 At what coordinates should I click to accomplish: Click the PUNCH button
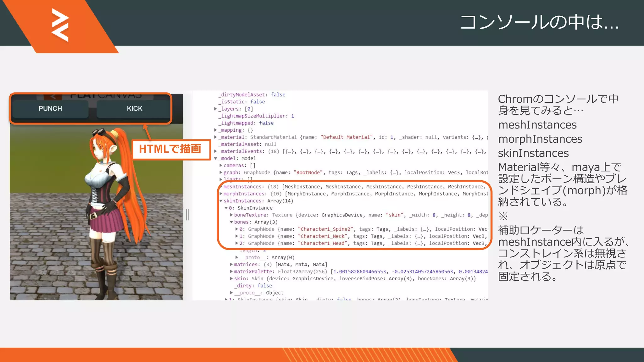point(50,108)
